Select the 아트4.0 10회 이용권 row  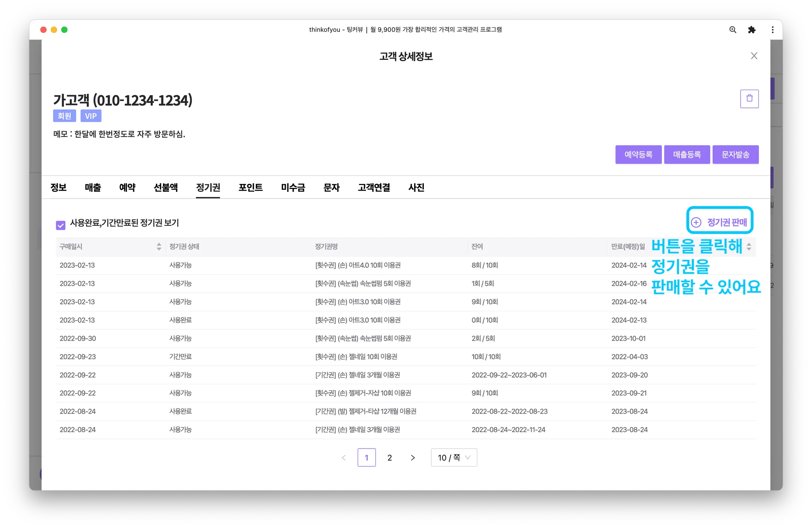point(358,265)
